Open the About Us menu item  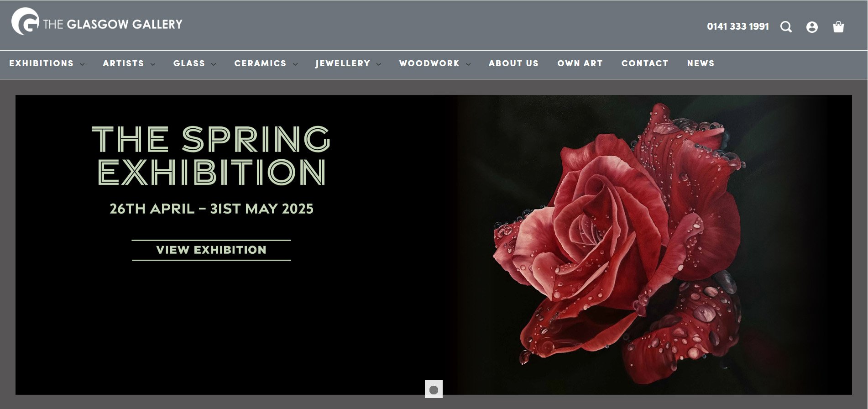(x=513, y=63)
